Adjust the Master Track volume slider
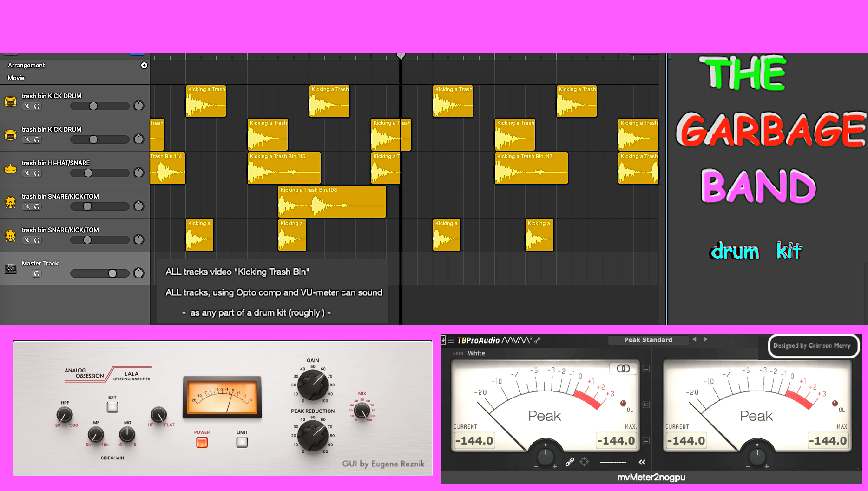868x491 pixels. pos(112,273)
